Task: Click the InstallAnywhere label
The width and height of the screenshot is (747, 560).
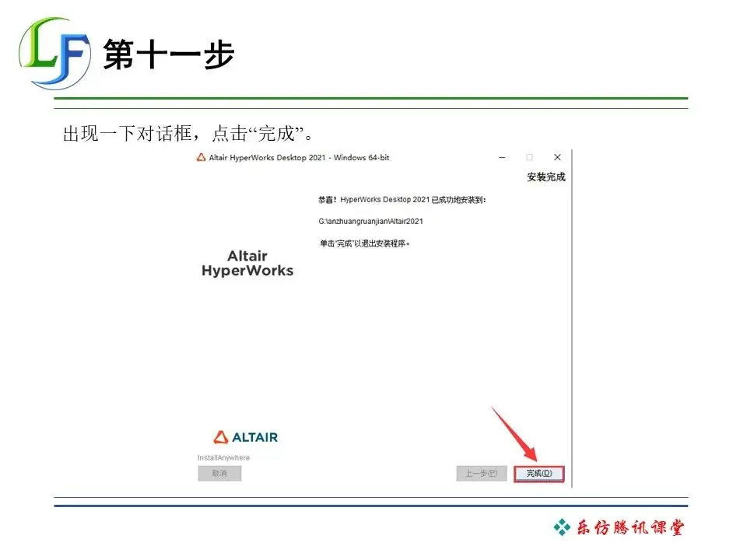Action: tap(223, 457)
